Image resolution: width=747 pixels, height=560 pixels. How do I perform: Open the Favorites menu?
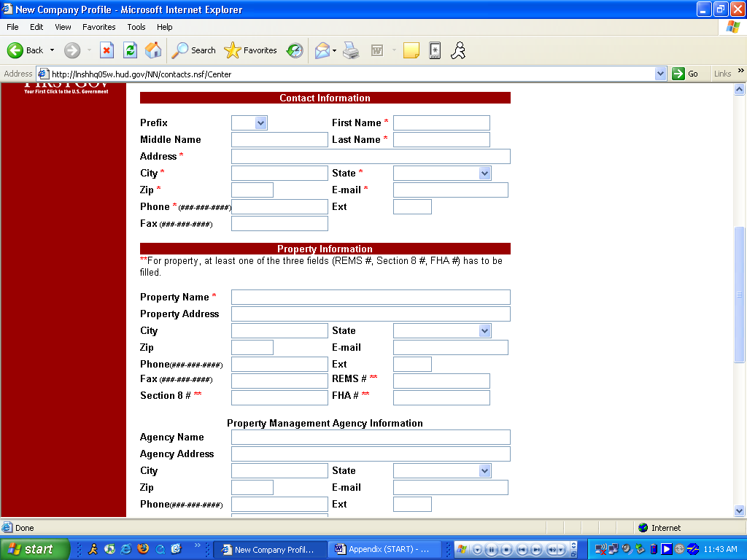pyautogui.click(x=98, y=27)
